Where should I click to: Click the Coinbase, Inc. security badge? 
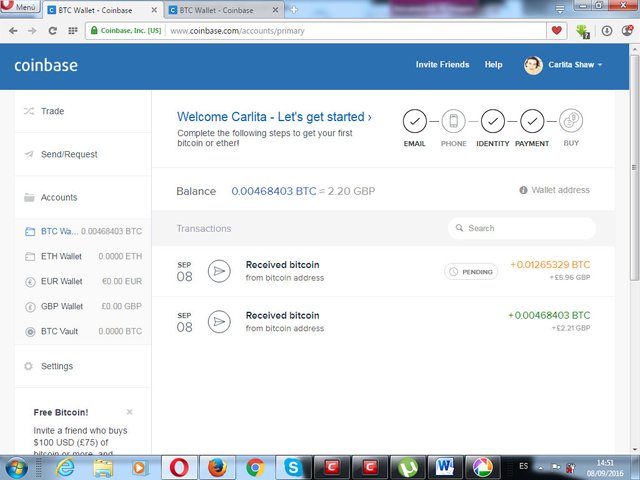[127, 31]
